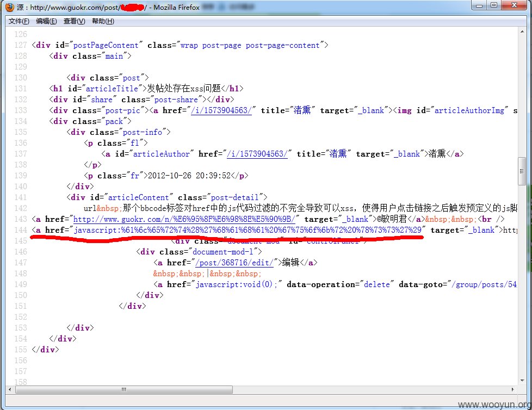Image resolution: width=532 pixels, height=410 pixels.
Task: Open the 文件(F) menu
Action: click(x=19, y=21)
